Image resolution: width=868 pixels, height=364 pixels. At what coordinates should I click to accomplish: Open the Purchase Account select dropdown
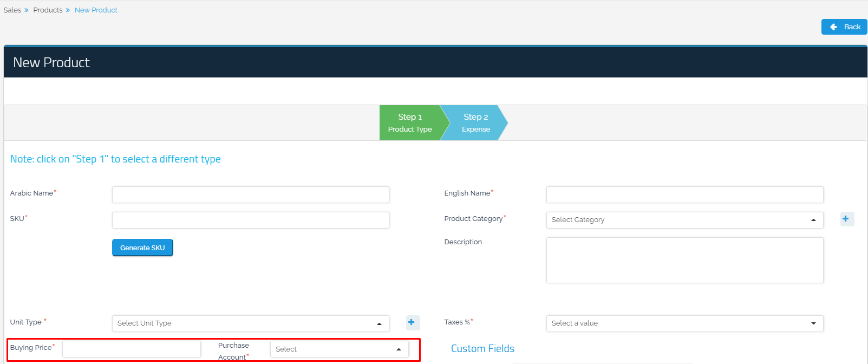tap(339, 349)
